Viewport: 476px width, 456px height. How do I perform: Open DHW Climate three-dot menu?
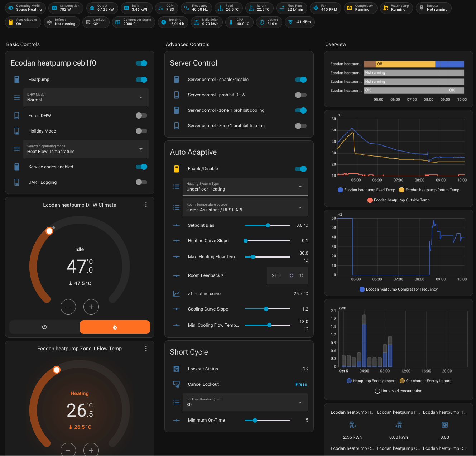(146, 205)
